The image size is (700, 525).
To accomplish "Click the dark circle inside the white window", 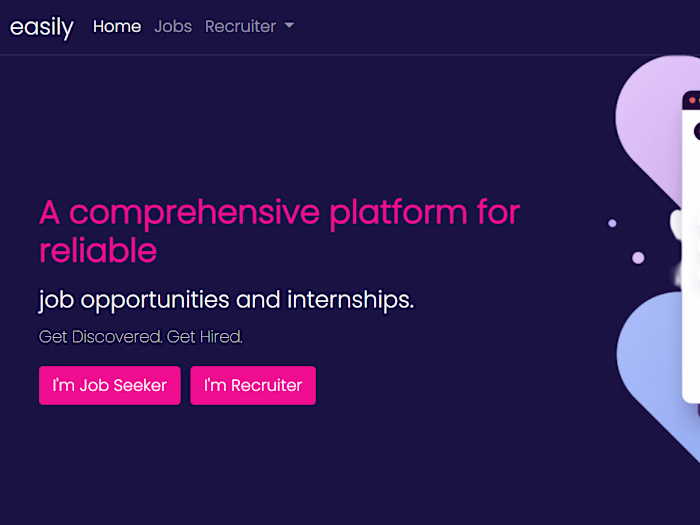I will pos(696,131).
